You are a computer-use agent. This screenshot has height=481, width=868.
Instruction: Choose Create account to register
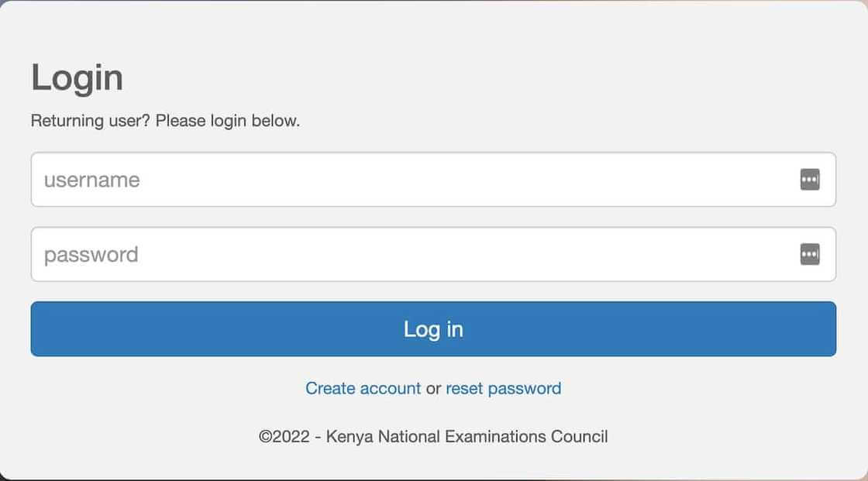(x=363, y=388)
